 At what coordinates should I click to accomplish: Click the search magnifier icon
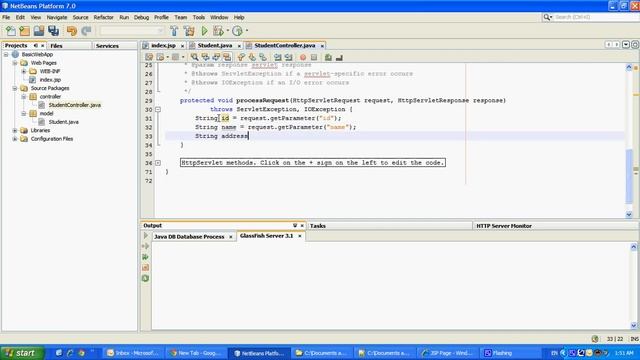(547, 17)
